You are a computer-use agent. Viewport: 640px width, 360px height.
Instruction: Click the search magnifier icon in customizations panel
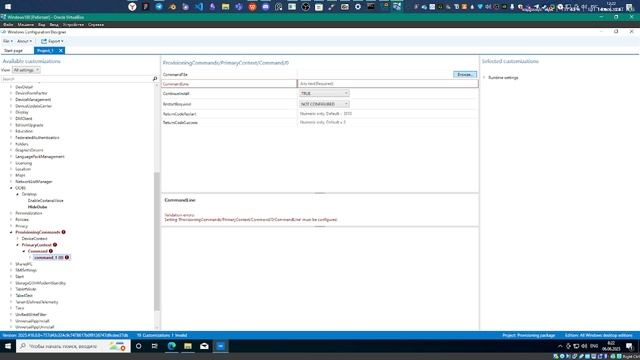tap(155, 79)
